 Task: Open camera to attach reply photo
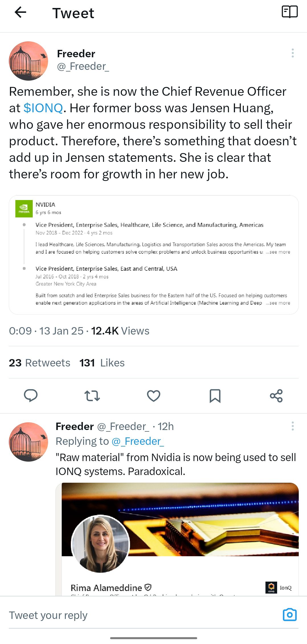click(290, 615)
